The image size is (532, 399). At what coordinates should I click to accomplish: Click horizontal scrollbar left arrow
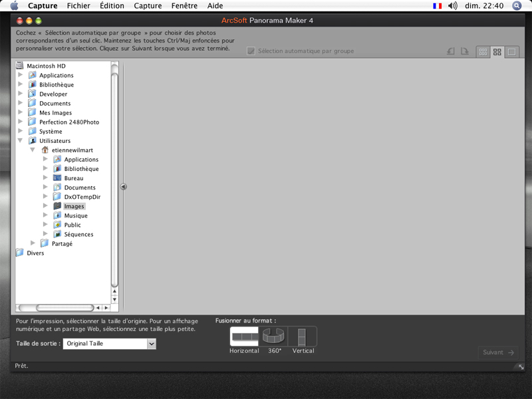pyautogui.click(x=98, y=308)
